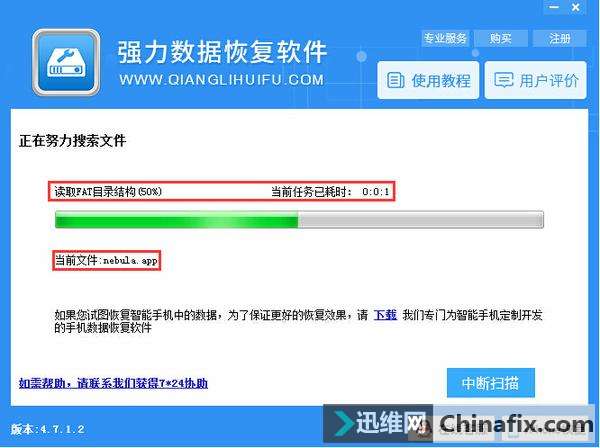The width and height of the screenshot is (600, 448).
Task: Click the version 4.7.1.2 label
Action: tap(48, 429)
